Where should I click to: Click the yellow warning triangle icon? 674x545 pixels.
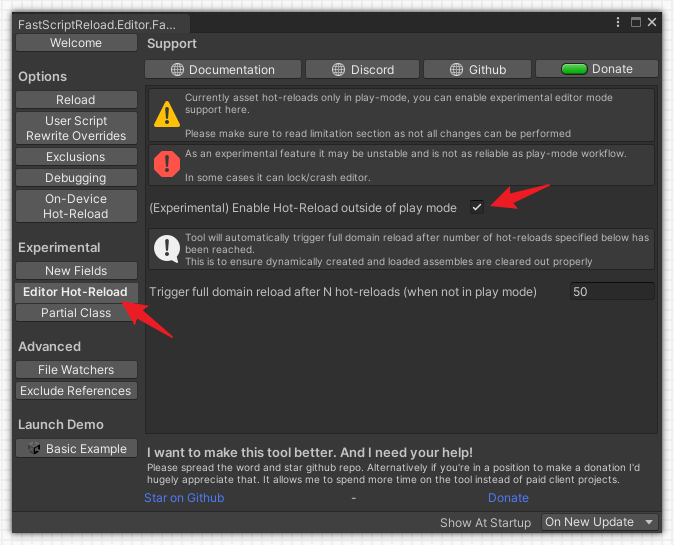167,114
